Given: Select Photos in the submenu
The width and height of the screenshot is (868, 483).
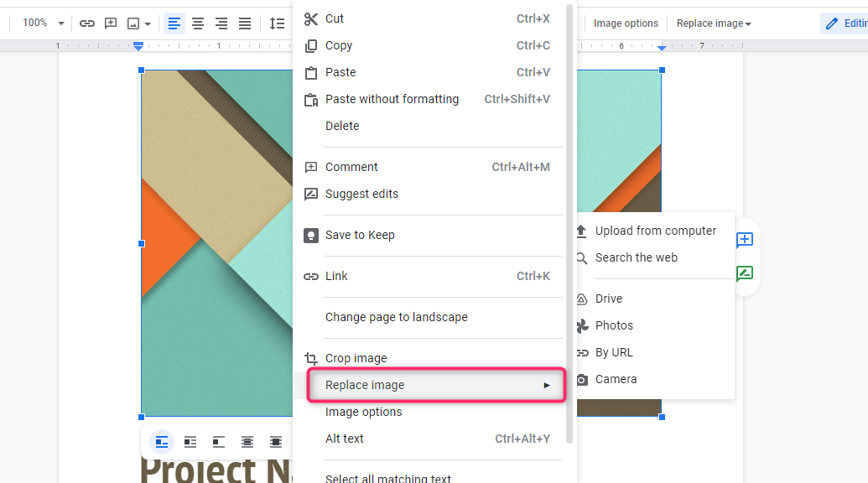Looking at the screenshot, I should (x=656, y=326).
